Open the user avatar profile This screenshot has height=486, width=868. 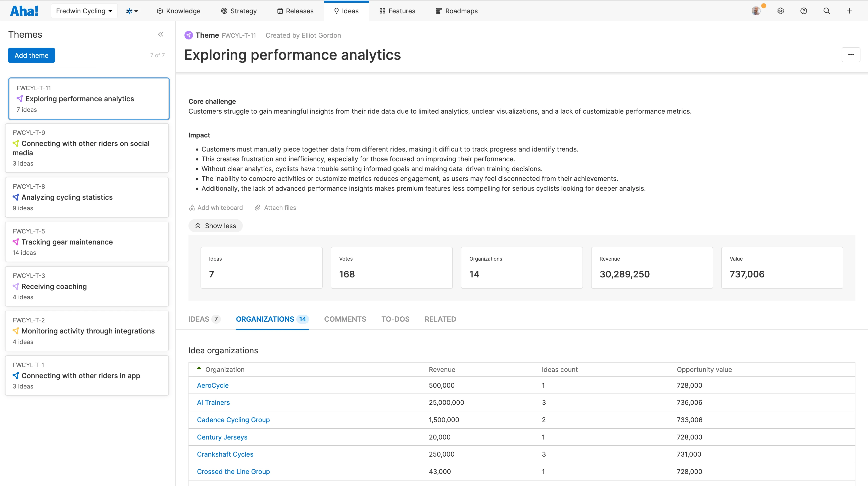point(756,11)
